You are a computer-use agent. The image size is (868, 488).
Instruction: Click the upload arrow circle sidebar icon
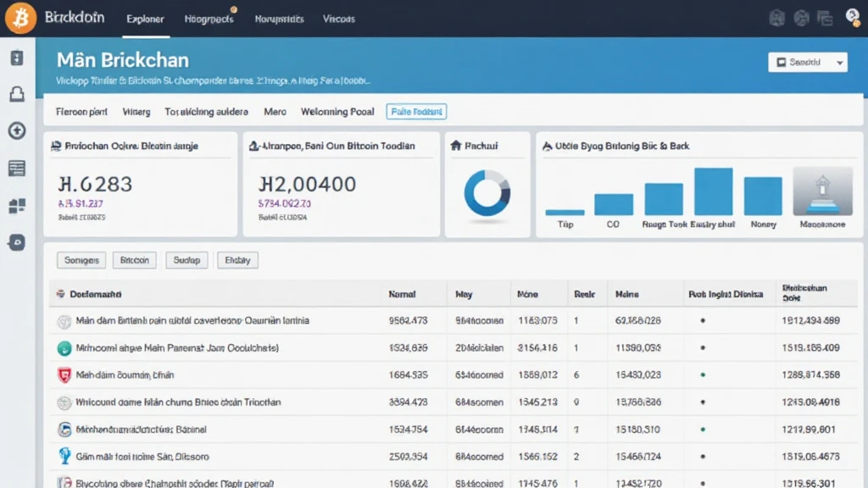pyautogui.click(x=17, y=131)
